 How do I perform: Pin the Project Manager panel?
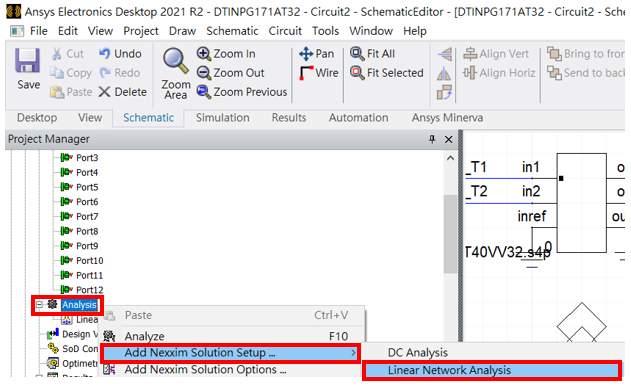pyautogui.click(x=432, y=139)
